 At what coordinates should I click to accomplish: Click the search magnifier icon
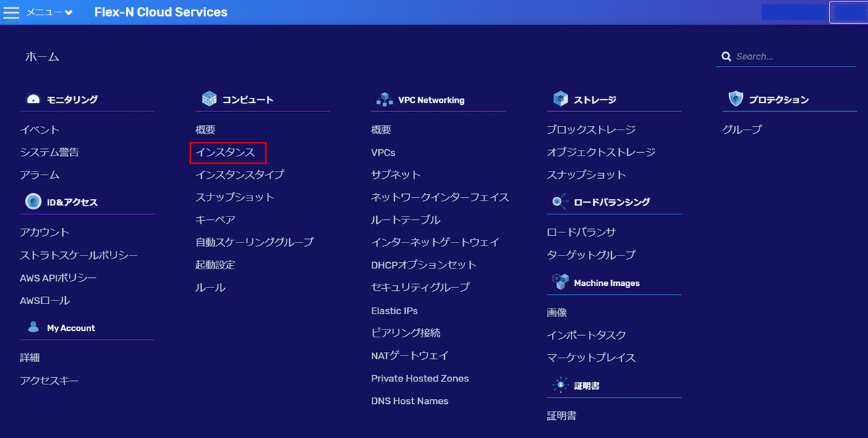726,56
